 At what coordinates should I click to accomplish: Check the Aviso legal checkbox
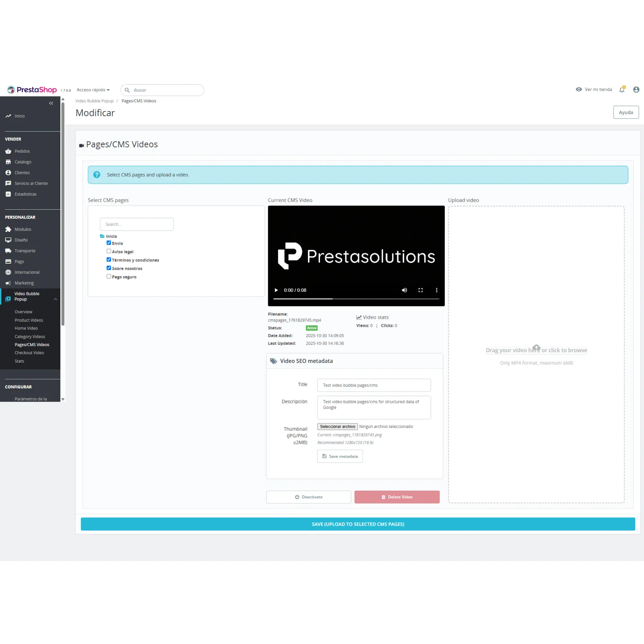[x=109, y=252]
